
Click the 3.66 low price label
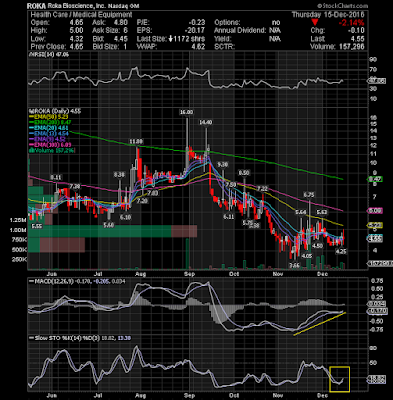pos(294,265)
